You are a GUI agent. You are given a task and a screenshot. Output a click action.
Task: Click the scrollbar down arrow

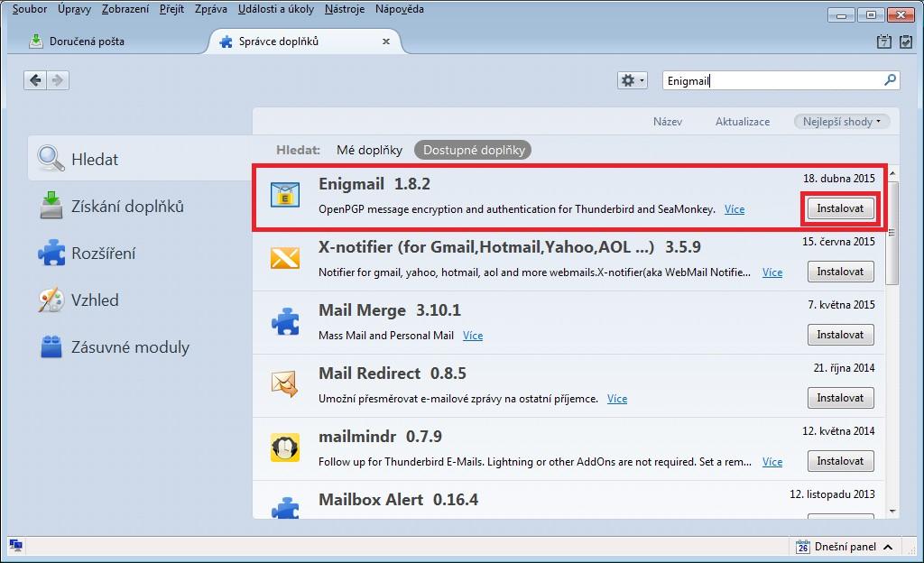tap(892, 512)
